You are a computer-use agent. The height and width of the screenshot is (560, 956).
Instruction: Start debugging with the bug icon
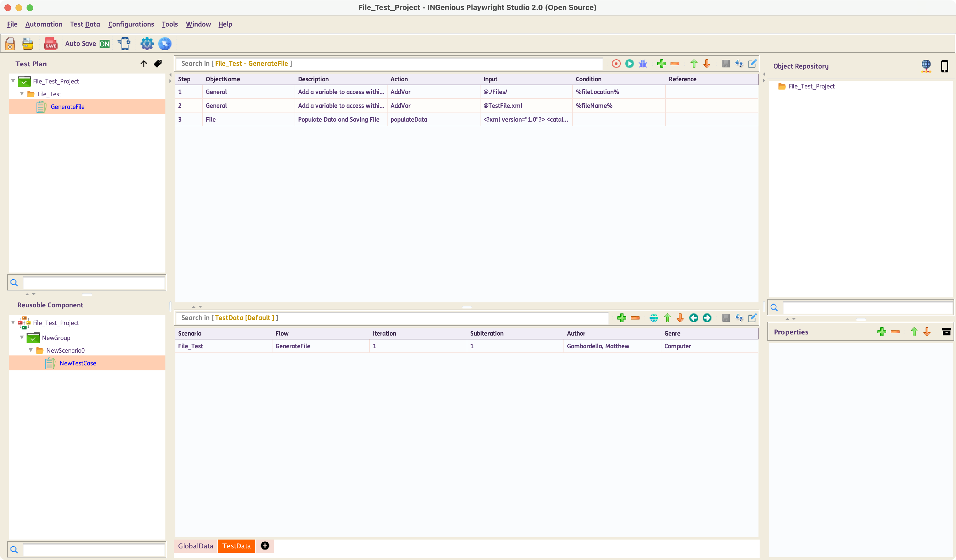click(643, 64)
